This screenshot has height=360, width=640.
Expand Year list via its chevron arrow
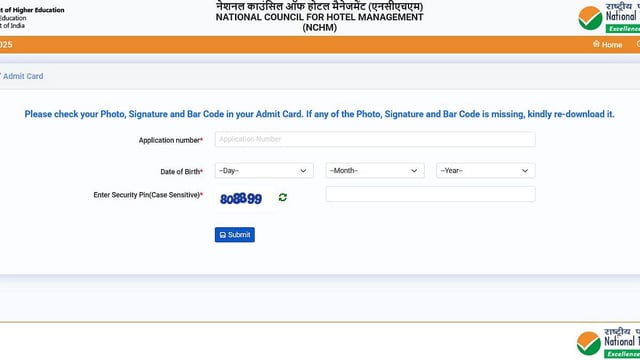525,171
